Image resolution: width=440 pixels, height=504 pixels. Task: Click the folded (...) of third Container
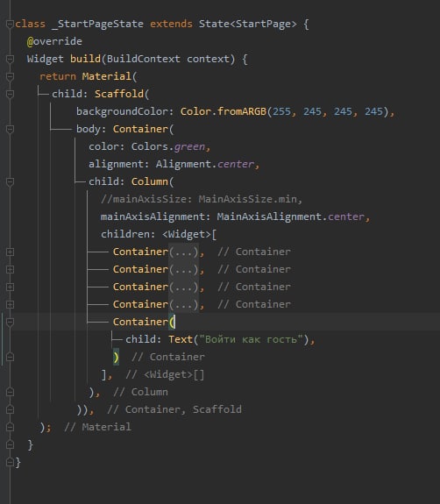click(x=183, y=287)
